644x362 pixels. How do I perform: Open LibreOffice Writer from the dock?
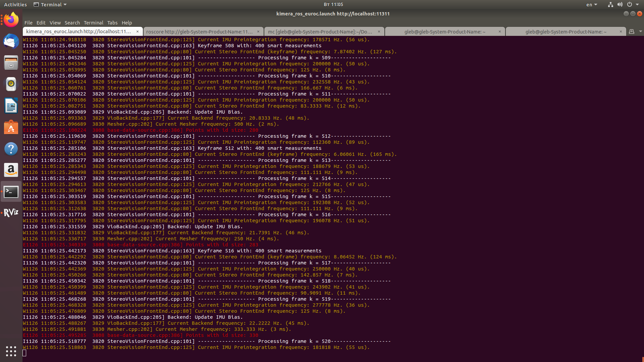pos(11,106)
